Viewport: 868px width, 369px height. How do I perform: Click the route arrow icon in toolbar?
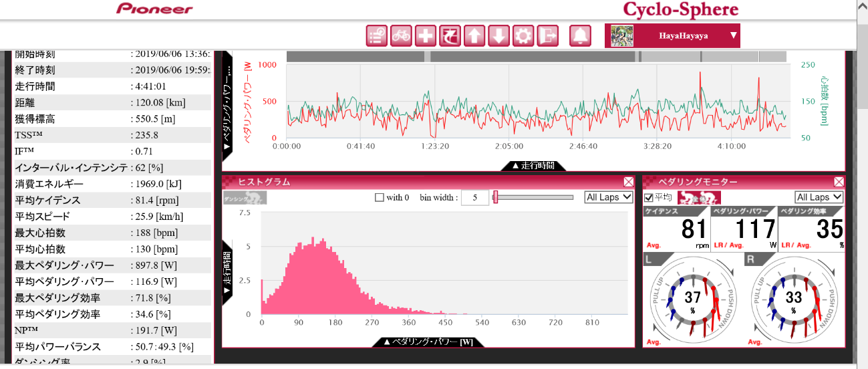[x=450, y=35]
